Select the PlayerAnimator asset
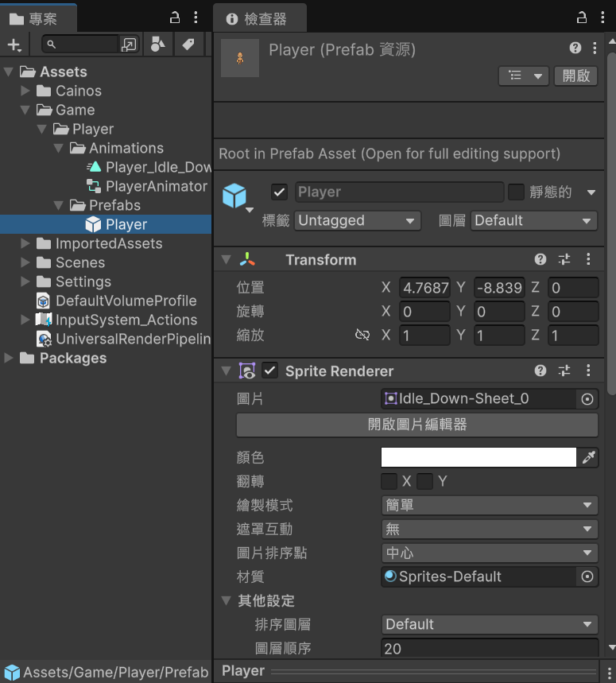616x683 pixels. [x=106, y=186]
